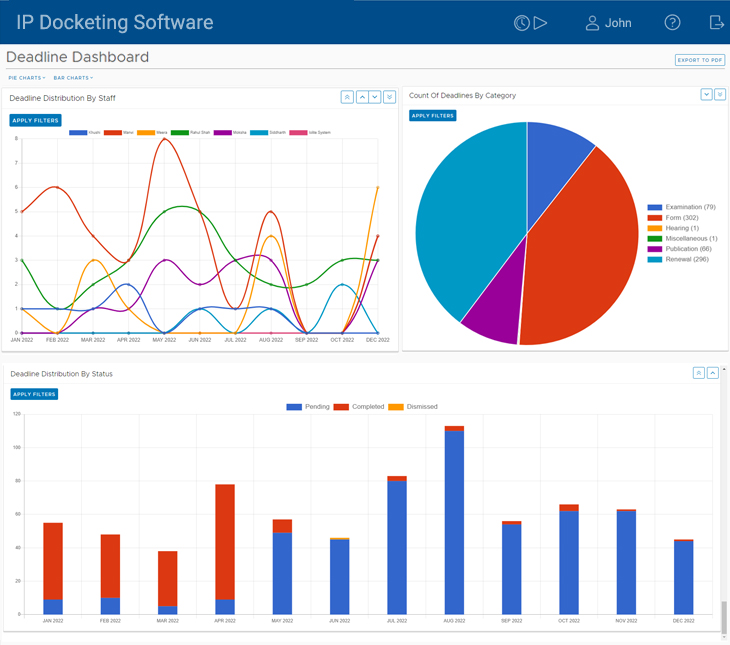Expand the Bar Charts dropdown

pyautogui.click(x=73, y=78)
